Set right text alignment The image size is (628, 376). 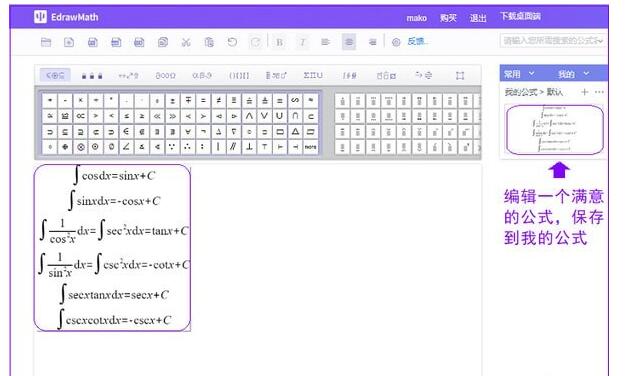tap(372, 42)
